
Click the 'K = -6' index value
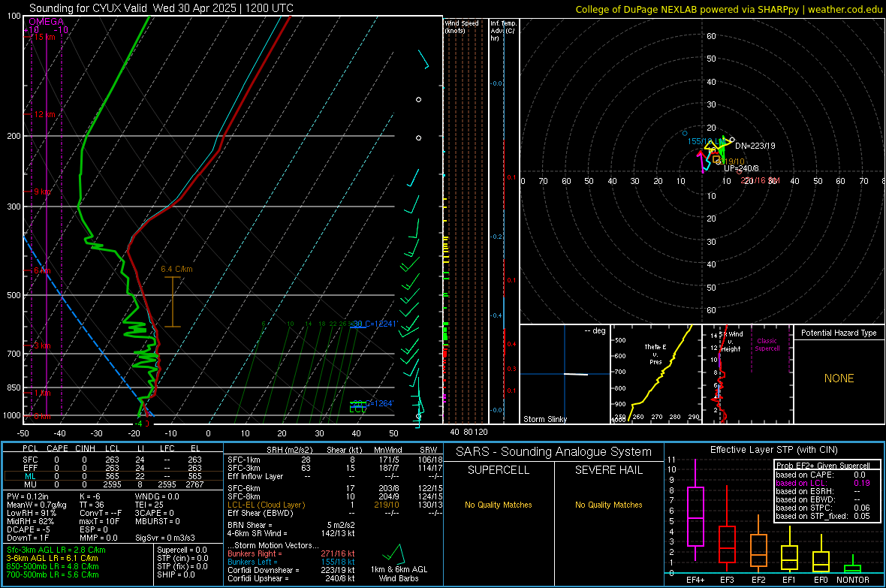90,496
